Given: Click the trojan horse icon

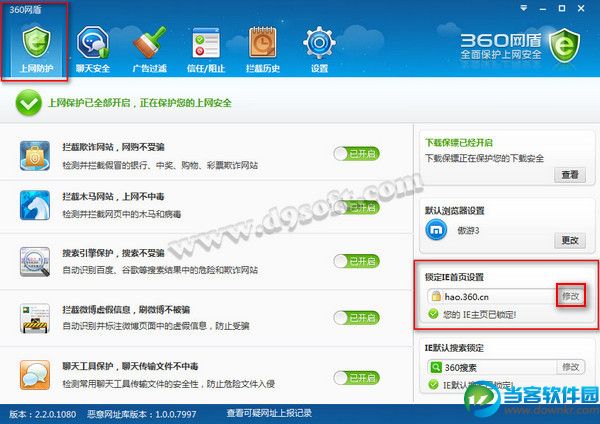Looking at the screenshot, I should pyautogui.click(x=35, y=205).
